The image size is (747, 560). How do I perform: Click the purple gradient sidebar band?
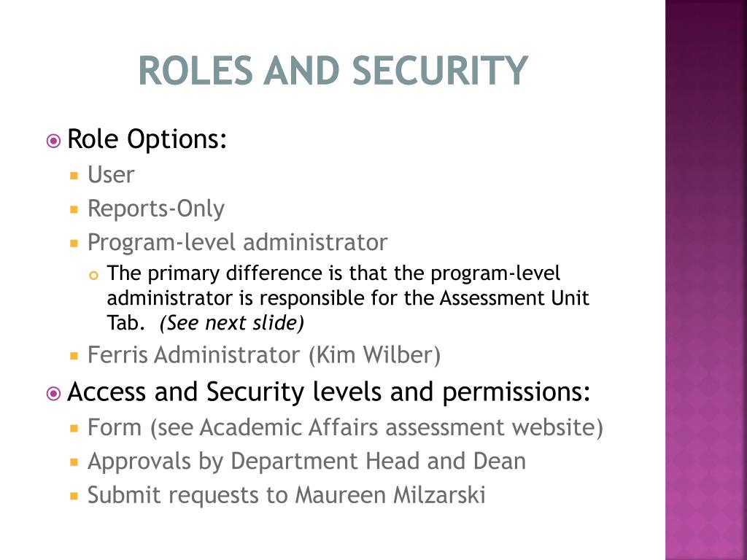click(x=706, y=280)
